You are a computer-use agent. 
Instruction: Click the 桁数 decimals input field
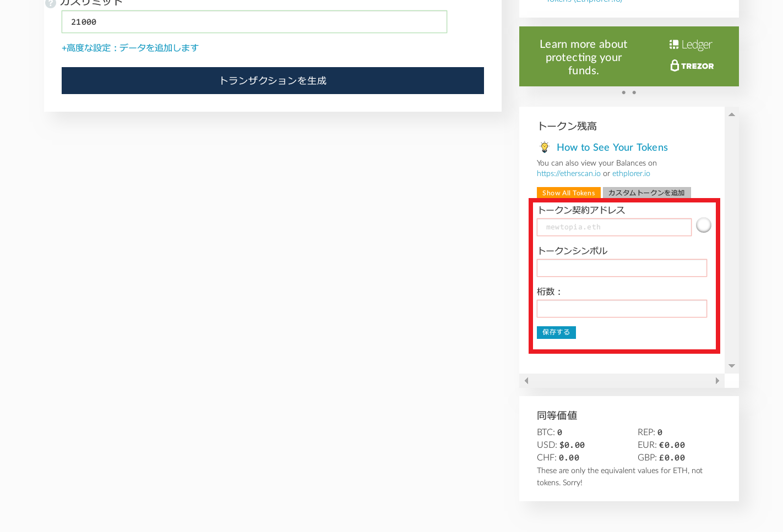(x=621, y=309)
